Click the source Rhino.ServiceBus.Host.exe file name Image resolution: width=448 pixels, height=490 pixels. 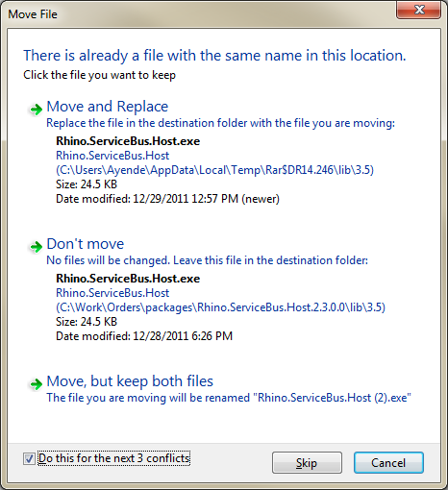(128, 141)
